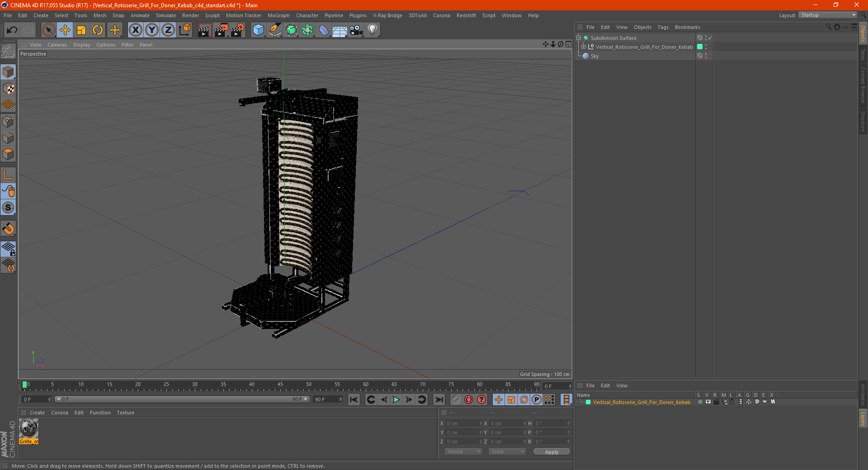The image size is (868, 470).
Task: Open viewport Cameras menu
Action: 57,45
